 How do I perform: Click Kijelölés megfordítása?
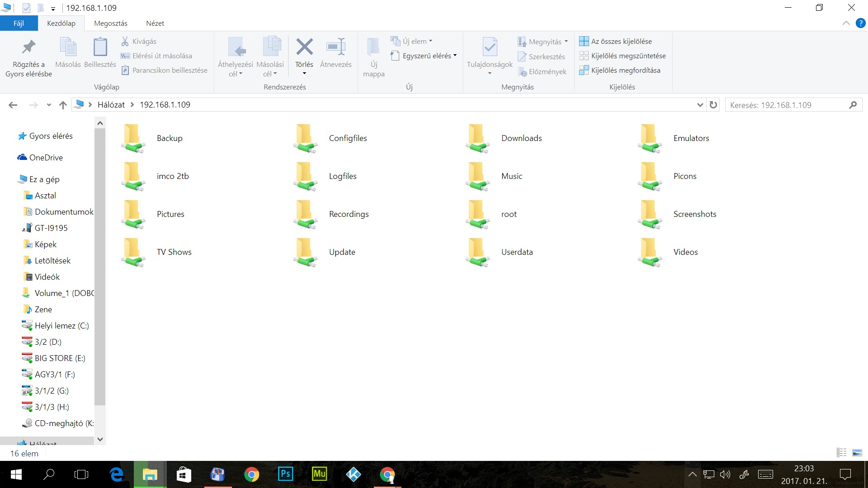point(620,70)
